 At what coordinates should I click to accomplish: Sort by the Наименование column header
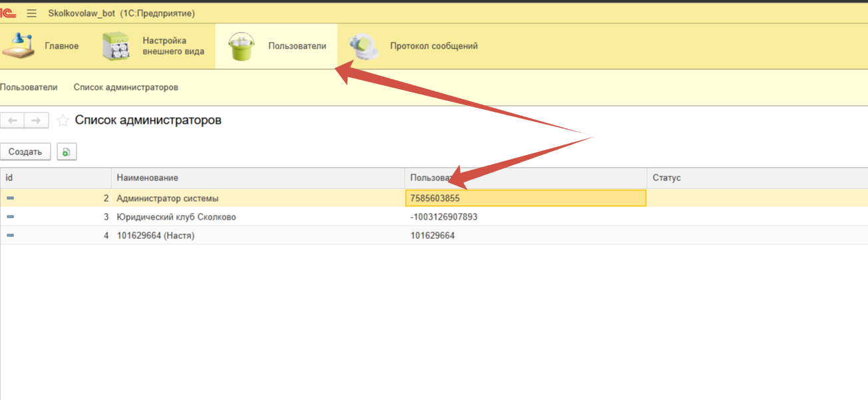pos(147,178)
